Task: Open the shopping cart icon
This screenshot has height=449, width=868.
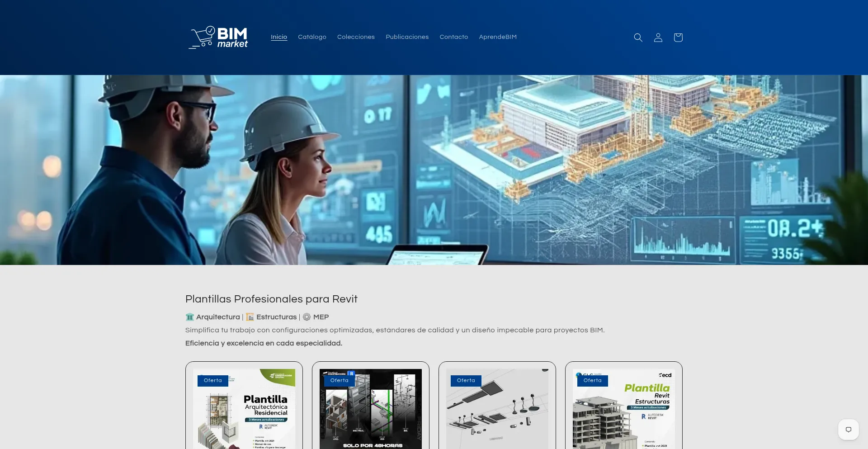Action: coord(678,38)
